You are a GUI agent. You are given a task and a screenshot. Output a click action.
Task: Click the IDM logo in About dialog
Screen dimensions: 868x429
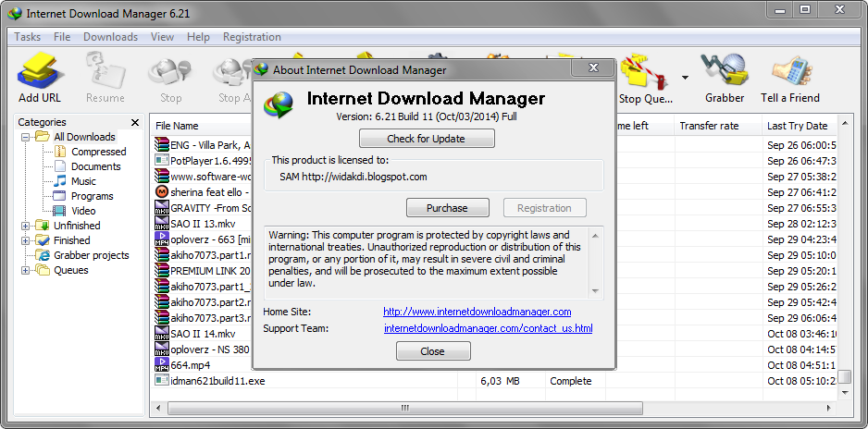click(x=279, y=105)
